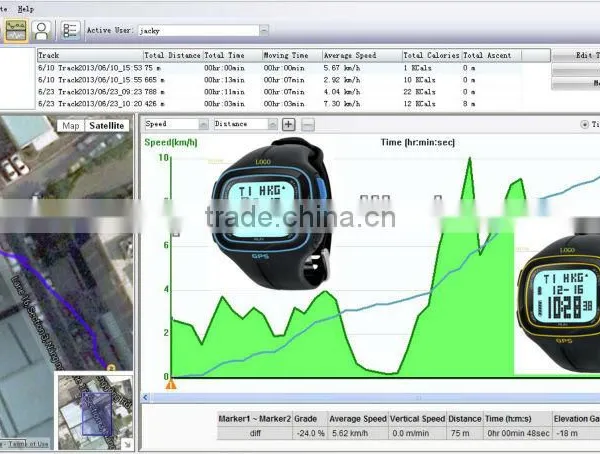Viewport: 600px width, 454px height.
Task: Zoom in the graph with plus icon
Action: tap(289, 124)
